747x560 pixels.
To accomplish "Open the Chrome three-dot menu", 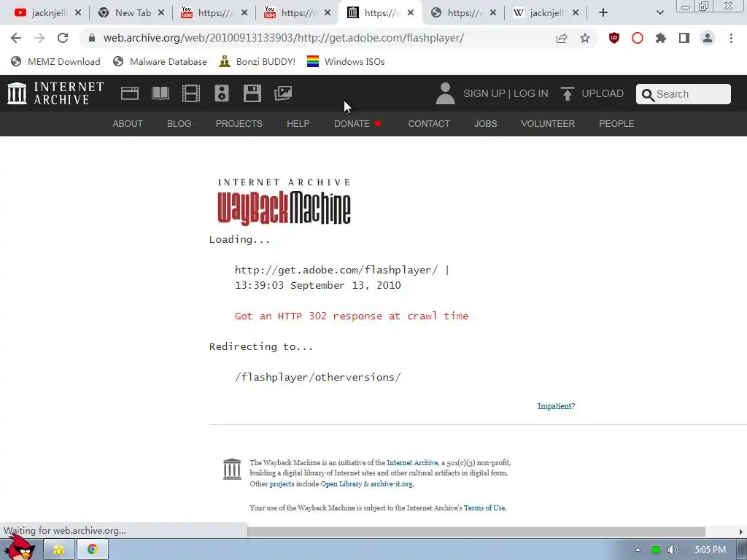I will tap(731, 38).
